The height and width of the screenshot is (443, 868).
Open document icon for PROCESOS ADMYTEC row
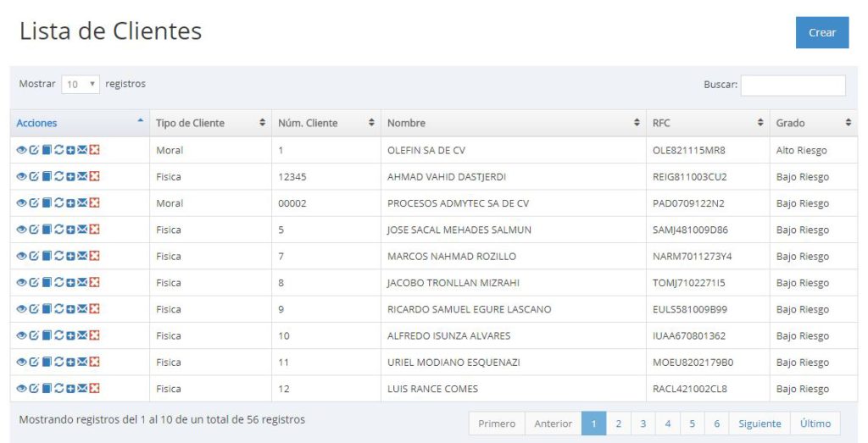(x=47, y=203)
